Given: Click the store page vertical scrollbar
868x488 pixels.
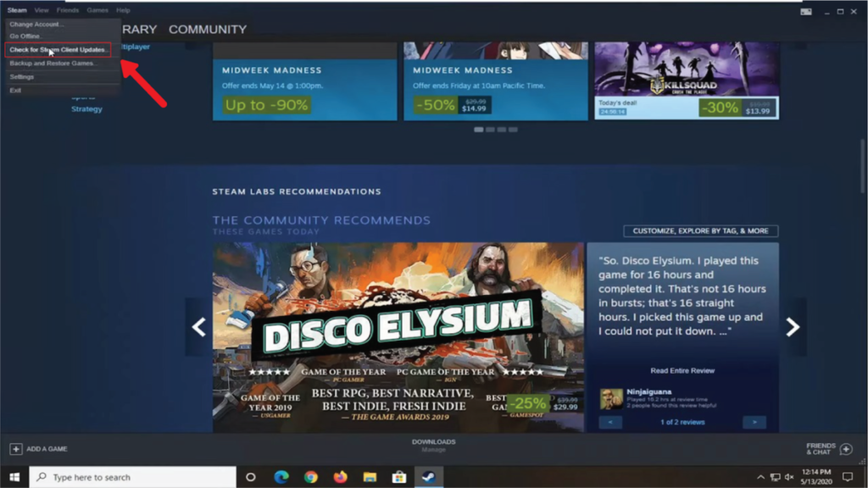Looking at the screenshot, I should (863, 166).
